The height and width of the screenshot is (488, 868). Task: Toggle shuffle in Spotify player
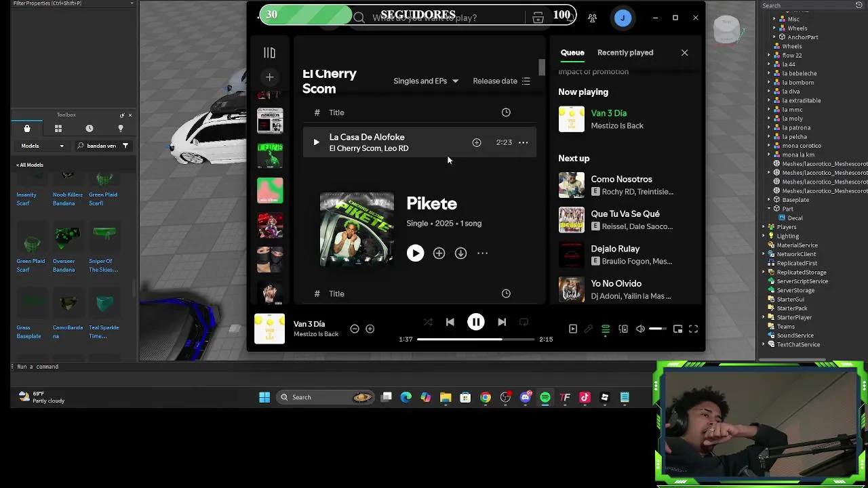(x=428, y=323)
